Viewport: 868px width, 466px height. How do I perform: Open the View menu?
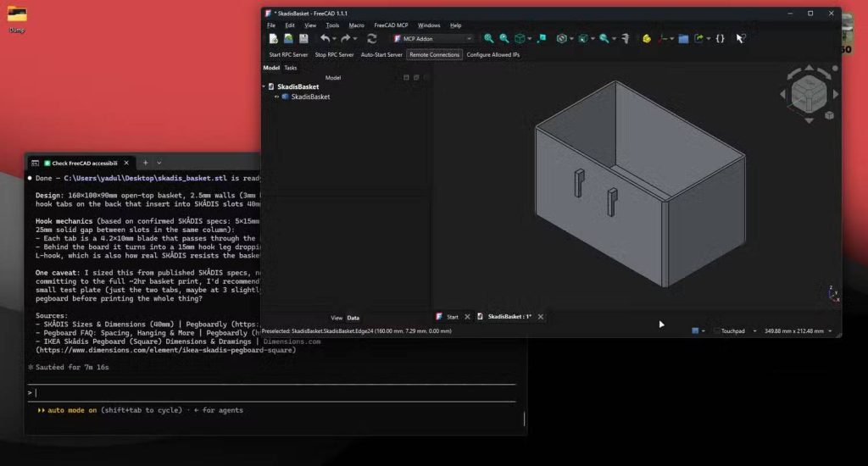(x=310, y=25)
